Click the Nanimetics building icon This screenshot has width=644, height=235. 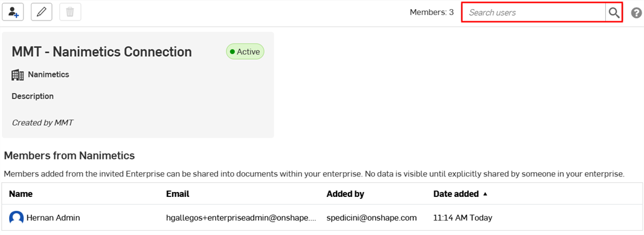[x=18, y=75]
